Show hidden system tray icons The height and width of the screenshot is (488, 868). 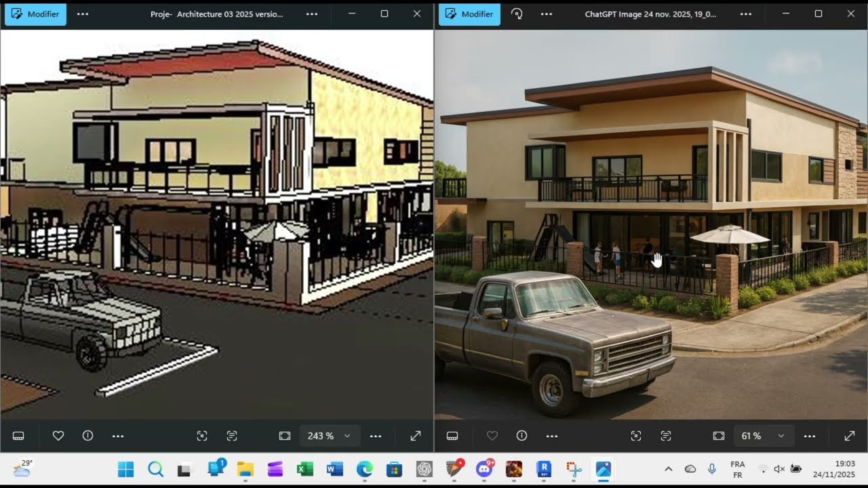tap(669, 469)
